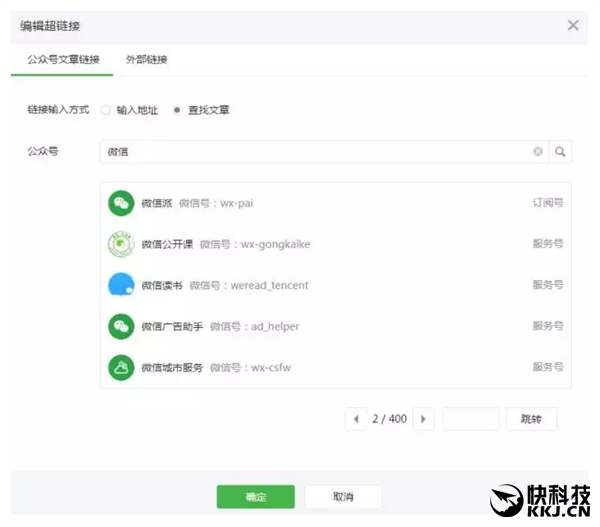
Task: Select the 输入地址 radio option
Action: 106,110
